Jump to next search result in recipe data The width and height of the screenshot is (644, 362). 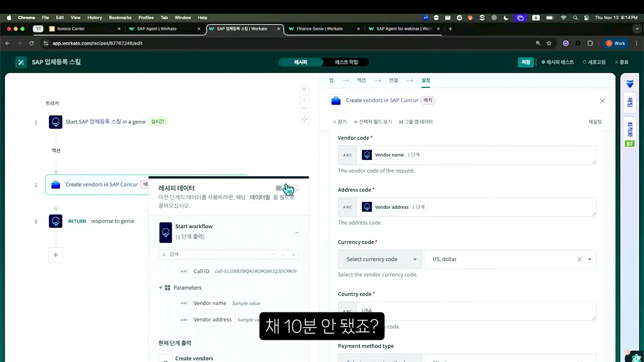point(283,255)
